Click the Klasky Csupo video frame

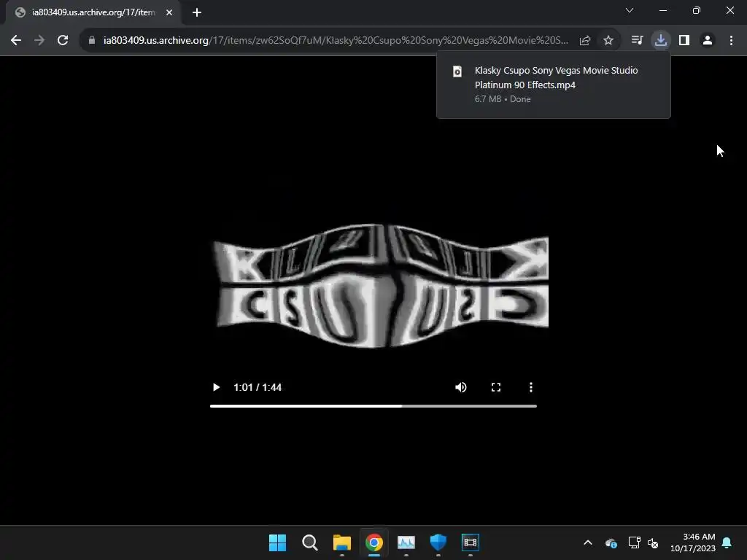pyautogui.click(x=381, y=286)
